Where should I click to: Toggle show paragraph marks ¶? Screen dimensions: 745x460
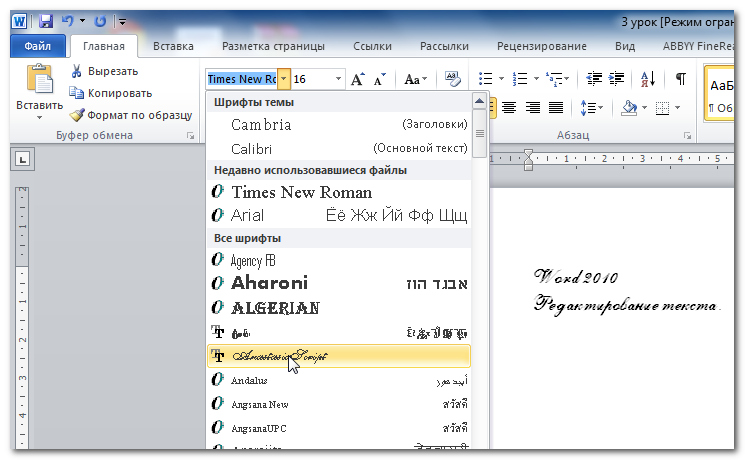tap(680, 78)
